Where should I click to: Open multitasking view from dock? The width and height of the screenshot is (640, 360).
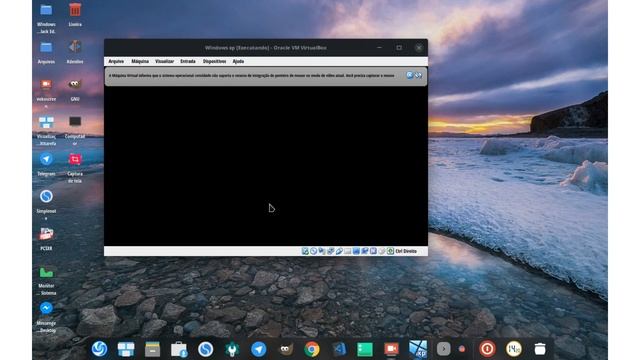(126, 349)
